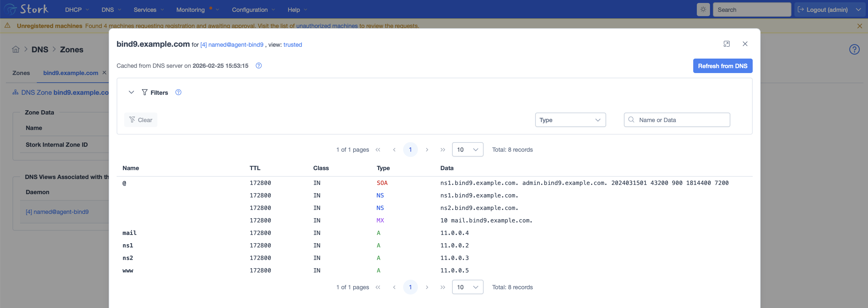
Task: Click the cached-timestamp question mark icon
Action: pyautogui.click(x=259, y=65)
